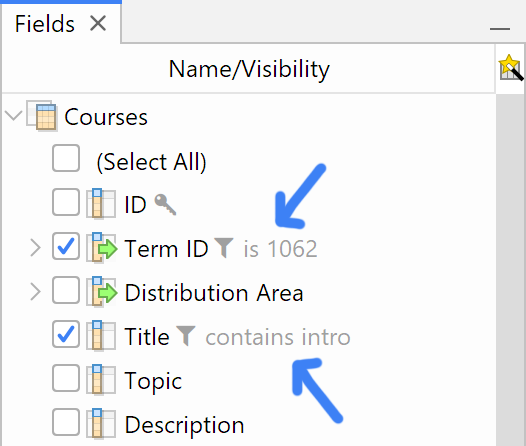526x446 pixels.
Task: Click the key icon beside the ID field
Action: [165, 204]
